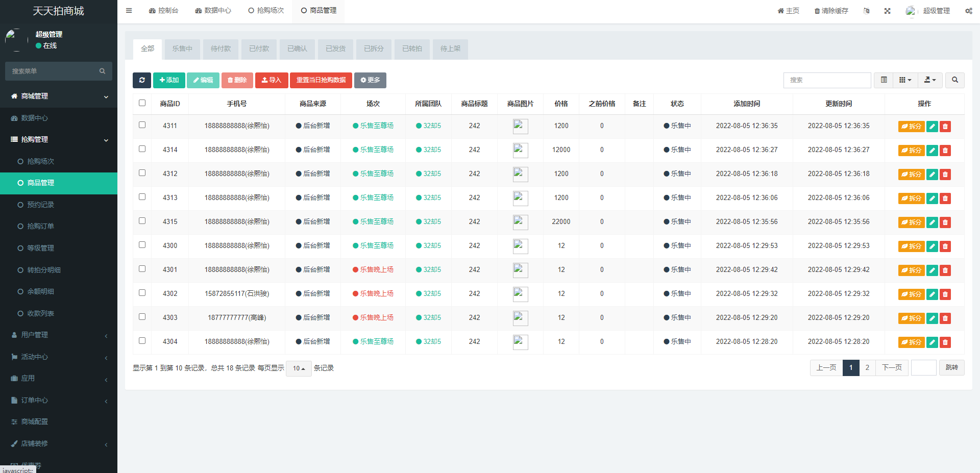Viewport: 980px width, 473px height.
Task: Open the columns grid dropdown
Action: tap(905, 80)
